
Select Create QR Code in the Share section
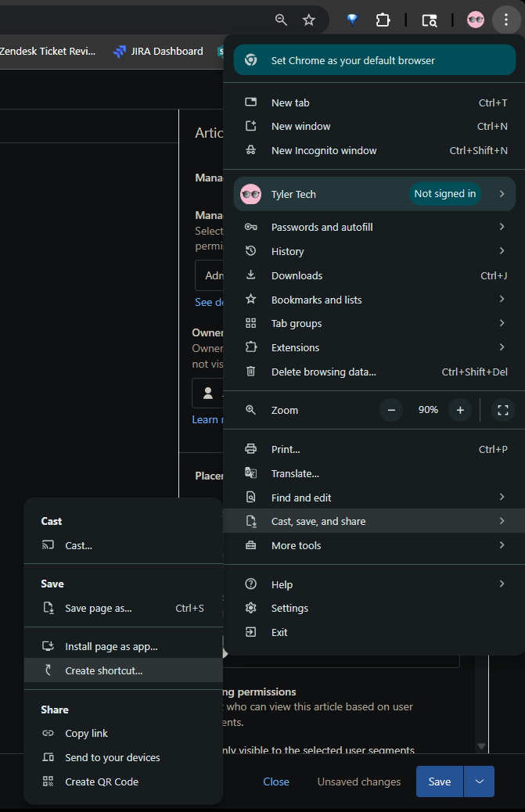[x=102, y=781]
